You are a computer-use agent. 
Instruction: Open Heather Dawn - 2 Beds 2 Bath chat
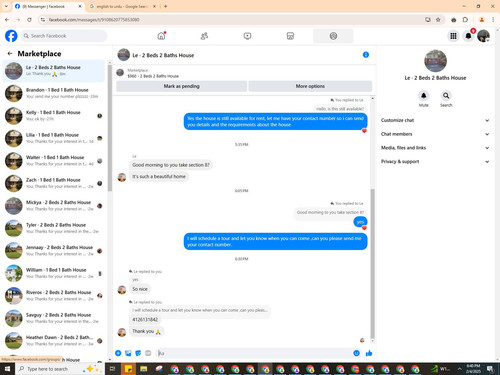click(54, 341)
